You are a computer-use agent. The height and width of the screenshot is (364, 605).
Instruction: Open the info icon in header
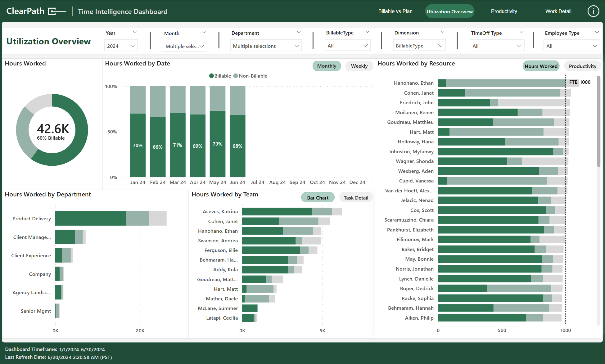(593, 11)
